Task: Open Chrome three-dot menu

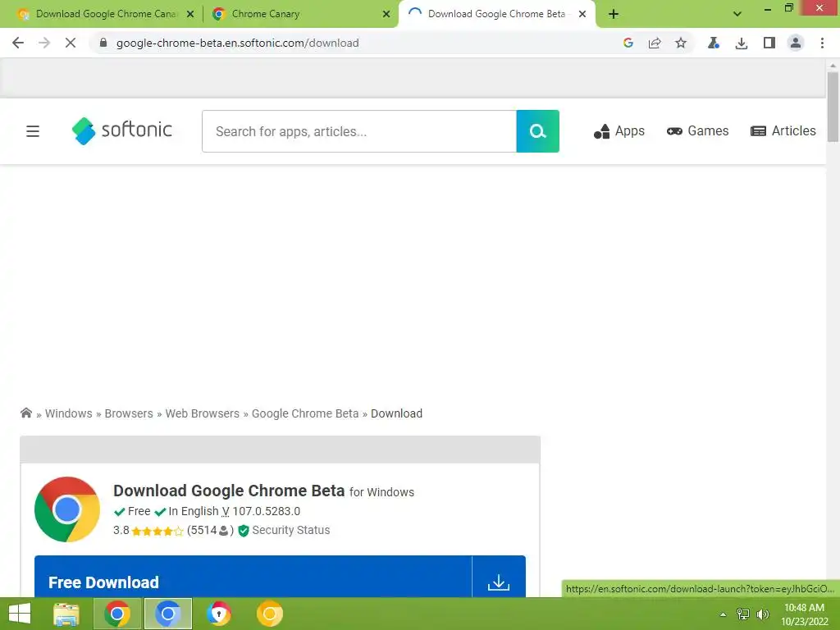Action: [x=822, y=43]
